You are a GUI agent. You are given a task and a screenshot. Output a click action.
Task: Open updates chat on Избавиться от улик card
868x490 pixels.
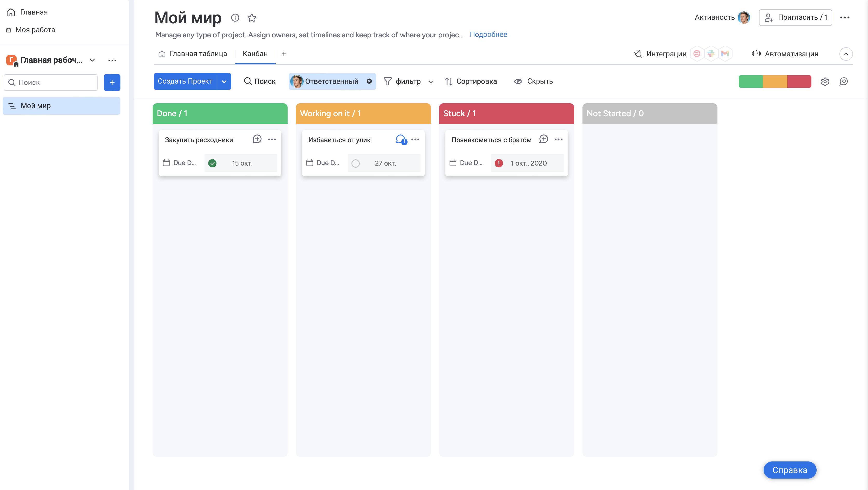[401, 139]
